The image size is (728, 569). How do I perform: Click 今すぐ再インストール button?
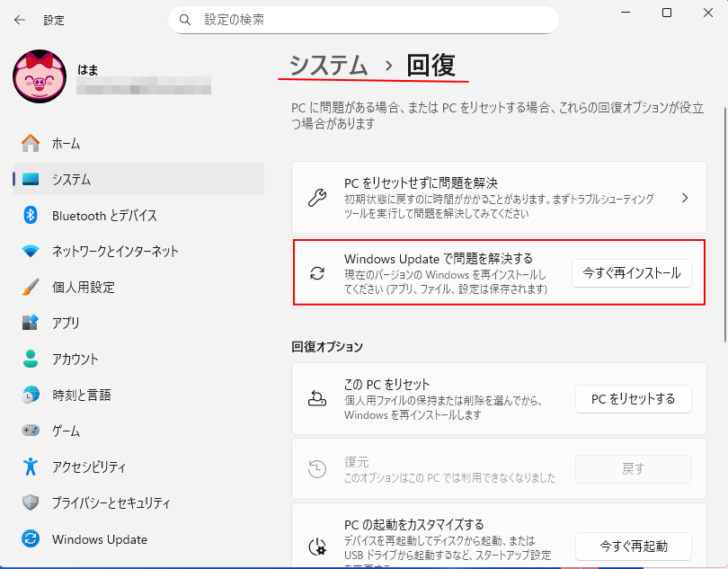coord(631,273)
